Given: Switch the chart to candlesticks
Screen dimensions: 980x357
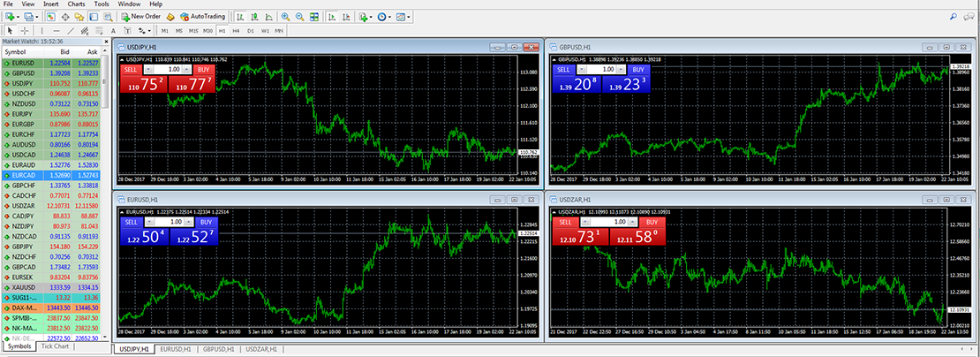Looking at the screenshot, I should 253,16.
